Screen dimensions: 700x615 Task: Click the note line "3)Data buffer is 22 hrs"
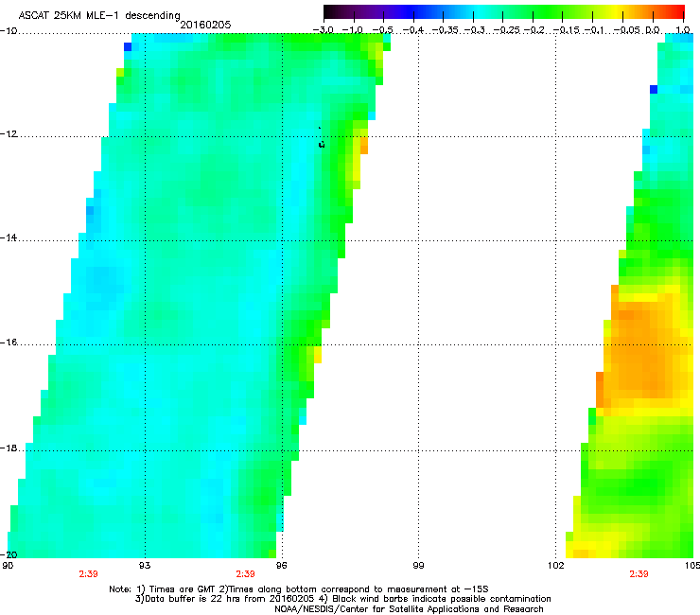(x=342, y=599)
